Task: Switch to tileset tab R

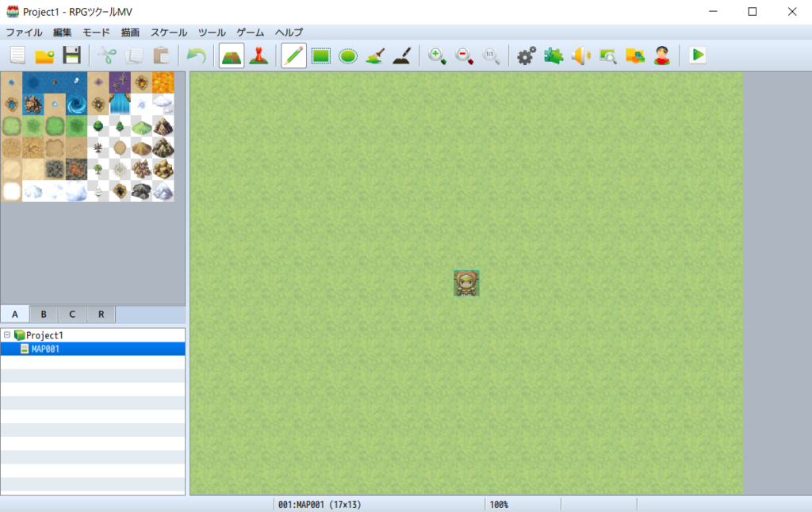Action: click(x=101, y=314)
